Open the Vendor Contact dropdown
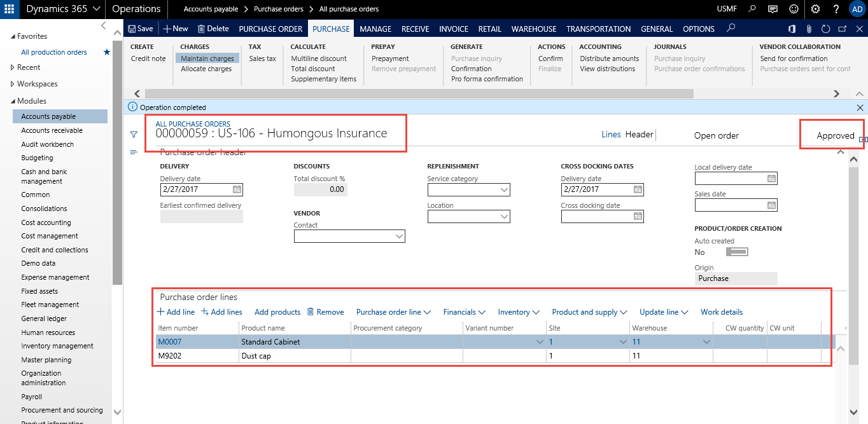868x424 pixels. click(x=400, y=236)
